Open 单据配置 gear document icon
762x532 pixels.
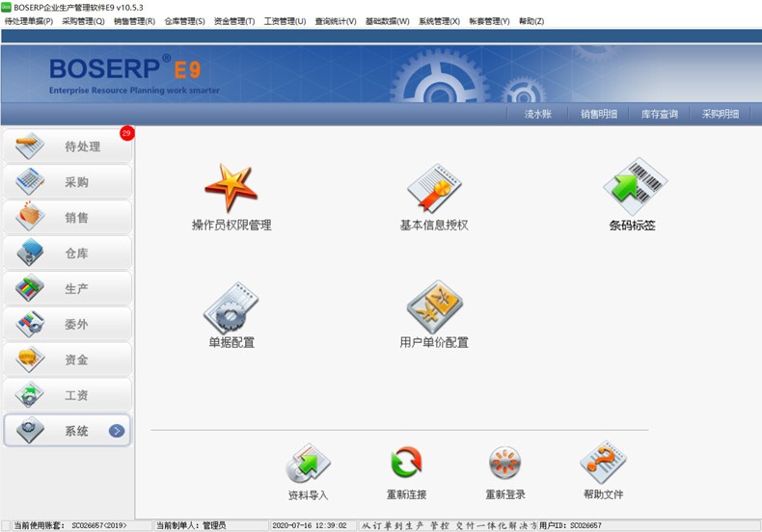pyautogui.click(x=231, y=307)
